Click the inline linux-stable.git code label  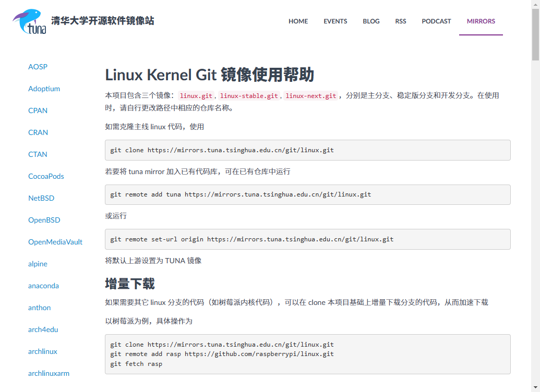click(x=249, y=96)
